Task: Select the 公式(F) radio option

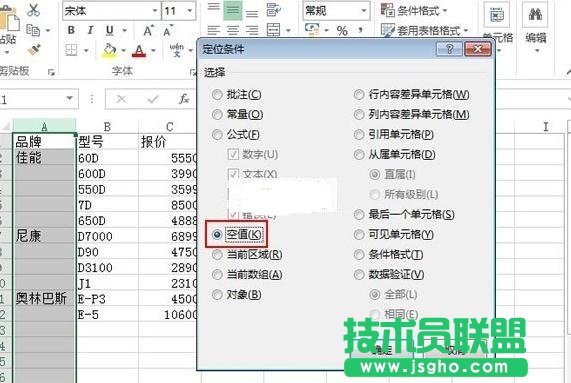Action: coord(236,135)
